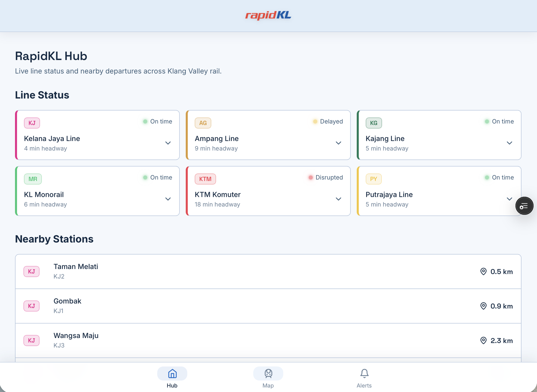Click the location pin next to 0.5 km
Viewport: 537px width, 392px height.
483,271
